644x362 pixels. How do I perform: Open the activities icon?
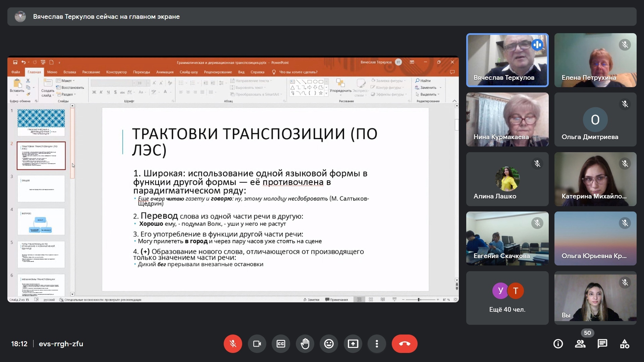(625, 344)
